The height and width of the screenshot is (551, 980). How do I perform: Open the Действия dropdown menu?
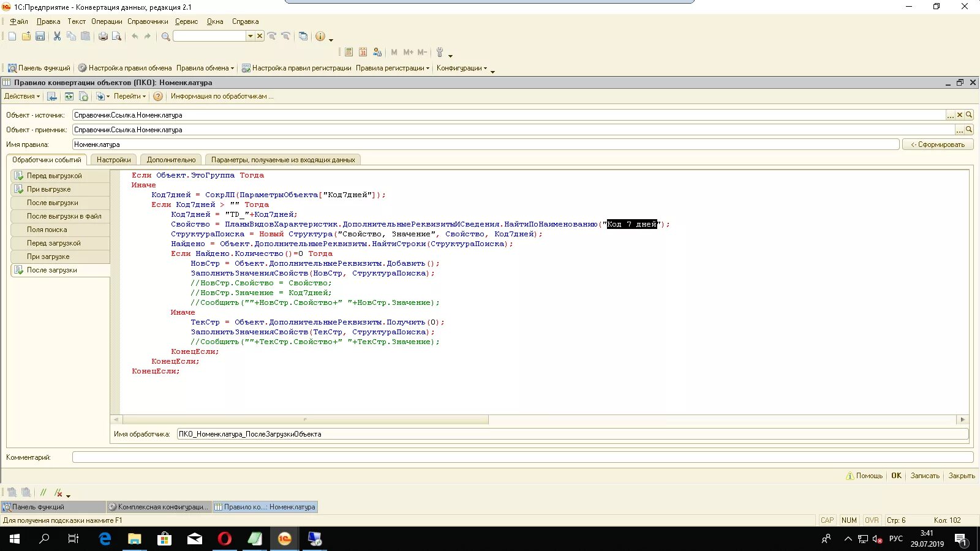coord(22,96)
